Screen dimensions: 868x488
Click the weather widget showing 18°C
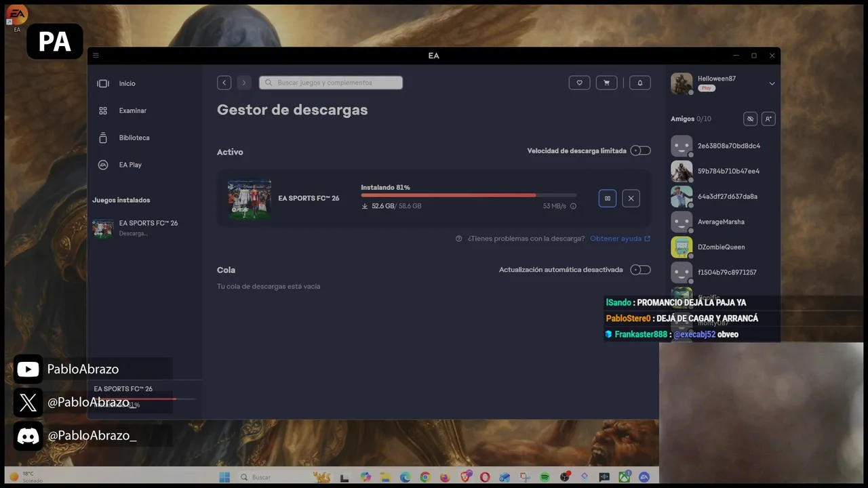pyautogui.click(x=26, y=477)
